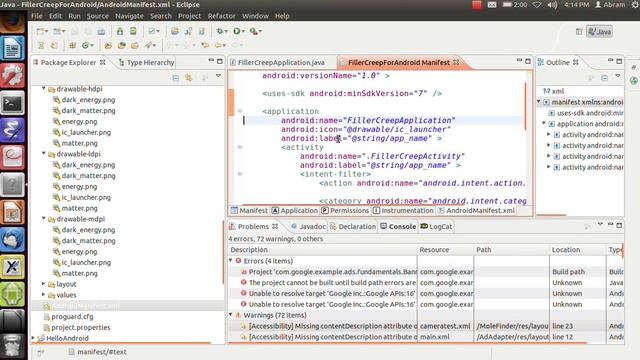Select proguard.cfg in Package Explorer
This screenshot has width=640, height=360.
click(x=72, y=316)
